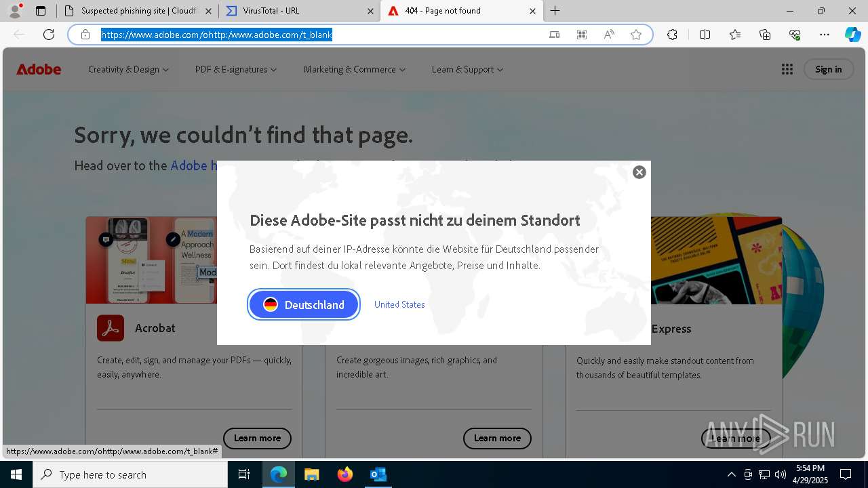Click the browser profile avatar icon
The height and width of the screenshot is (488, 868).
pyautogui.click(x=15, y=11)
